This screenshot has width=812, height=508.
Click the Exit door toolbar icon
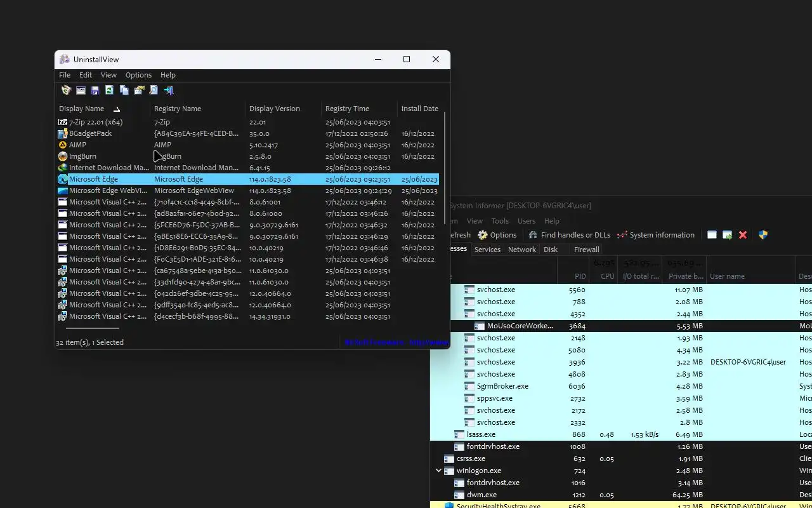(x=169, y=90)
